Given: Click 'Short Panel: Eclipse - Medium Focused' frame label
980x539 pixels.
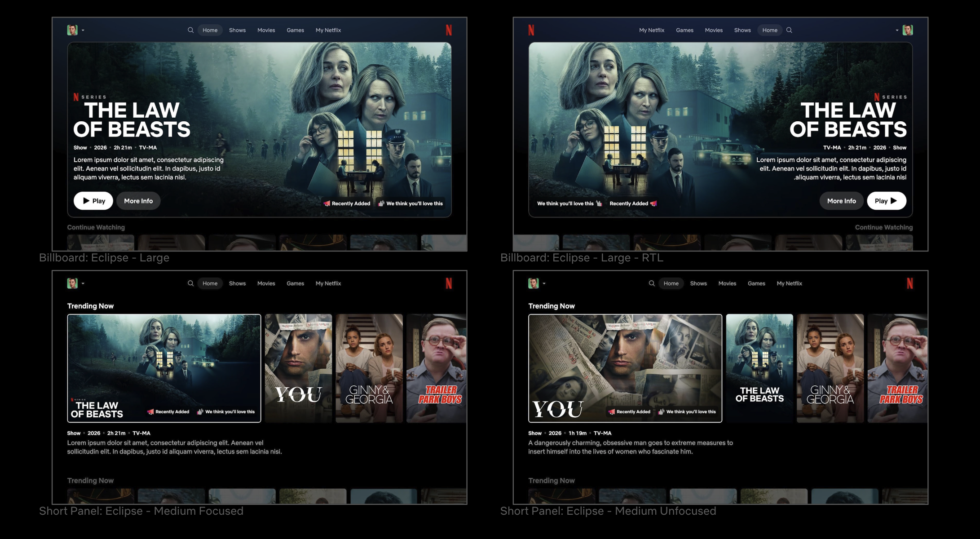Looking at the screenshot, I should coord(141,511).
